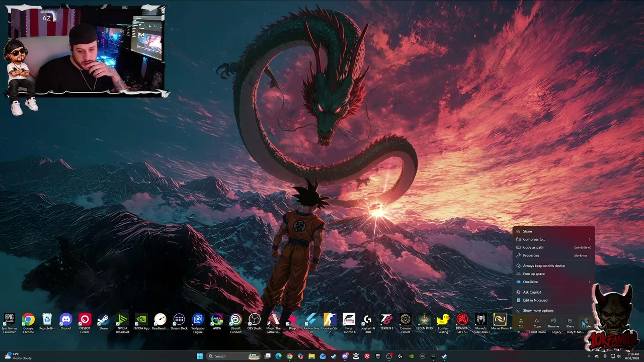
Task: Open the NVIDIA App shortcut
Action: [x=141, y=322]
